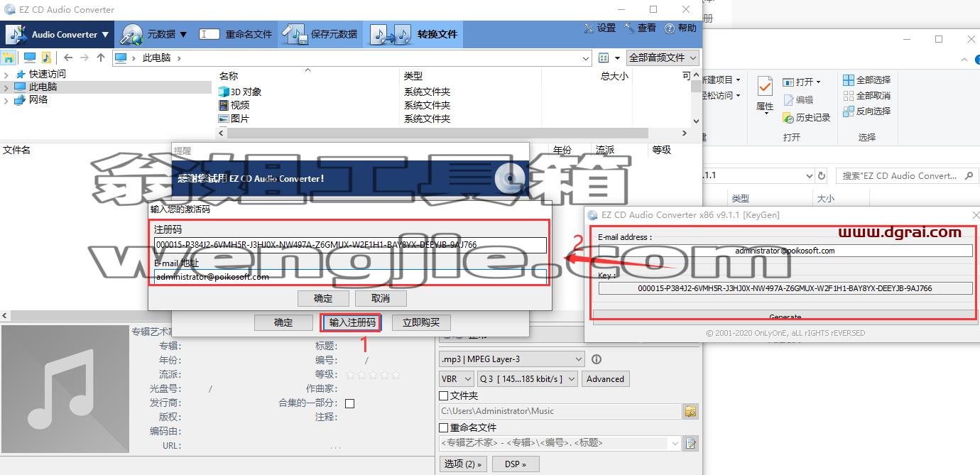Screen dimensions: 980x475
Task: Click 属性 properties icon in Explorer ribbon
Action: (x=765, y=95)
